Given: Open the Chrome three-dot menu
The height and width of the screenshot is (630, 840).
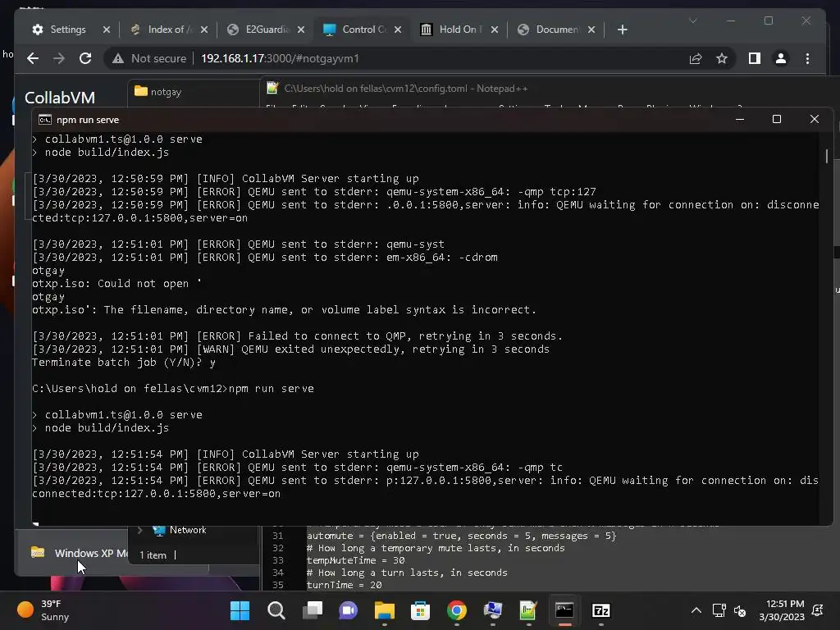Looking at the screenshot, I should [807, 58].
